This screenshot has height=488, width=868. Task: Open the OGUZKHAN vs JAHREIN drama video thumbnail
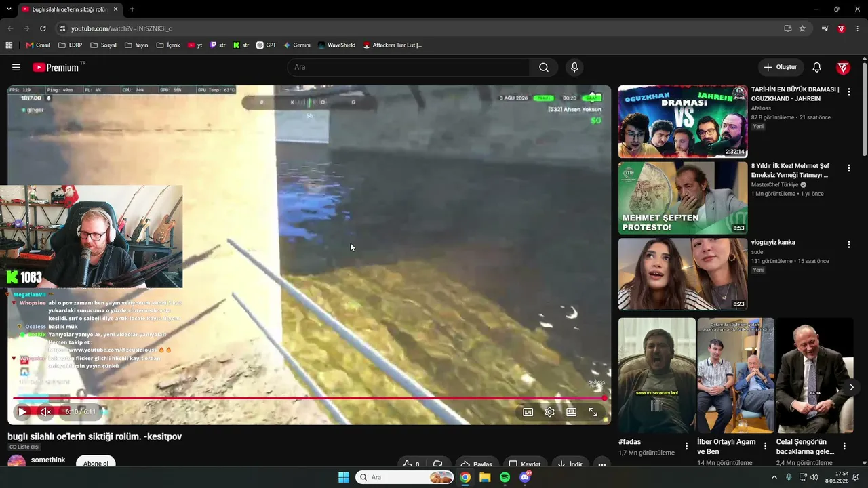[x=683, y=122]
